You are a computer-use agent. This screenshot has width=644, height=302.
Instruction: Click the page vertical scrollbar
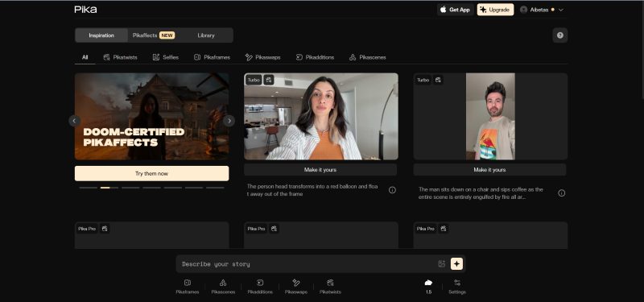coord(642,49)
